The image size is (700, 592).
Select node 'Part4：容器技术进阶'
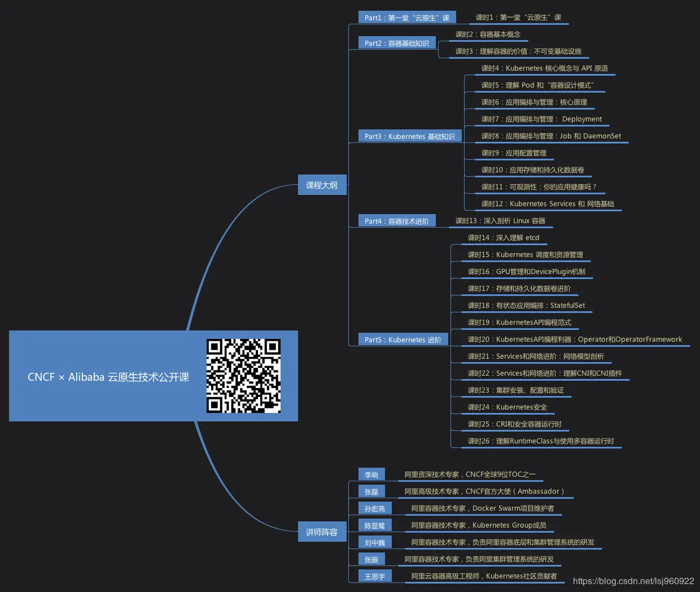click(x=397, y=221)
